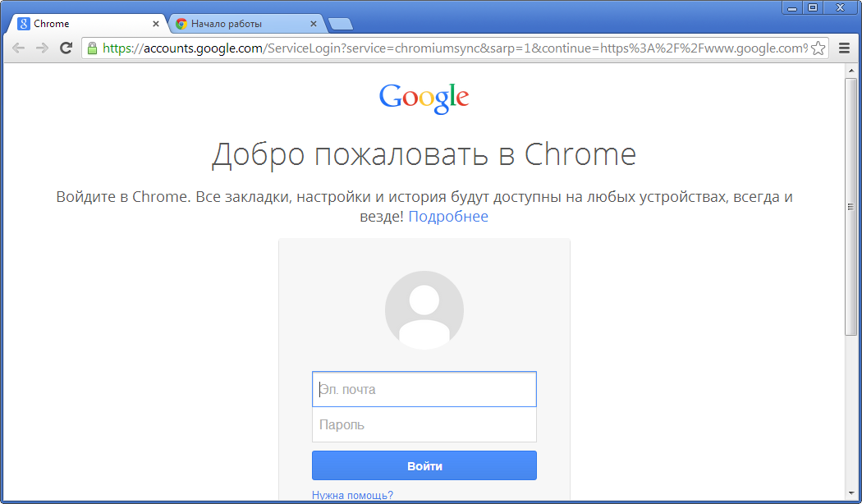862x504 pixels.
Task: Open a new tab with the new-tab button
Action: coord(340,24)
